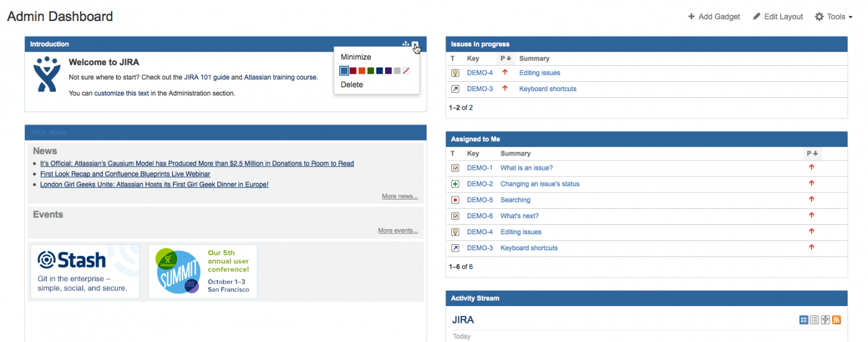Click the JIRA logo in Introduction gadget

pos(46,75)
